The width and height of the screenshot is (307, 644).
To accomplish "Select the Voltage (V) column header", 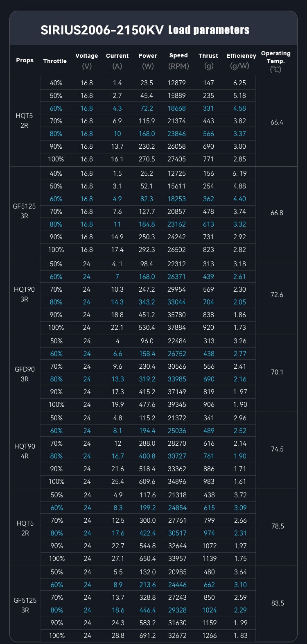I will (x=87, y=61).
